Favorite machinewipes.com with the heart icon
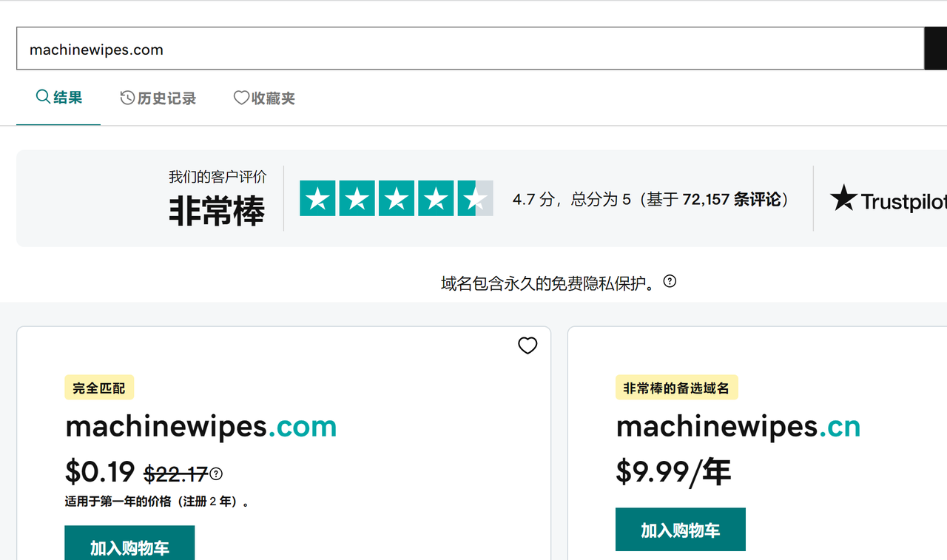Viewport: 947px width, 560px height. point(528,345)
